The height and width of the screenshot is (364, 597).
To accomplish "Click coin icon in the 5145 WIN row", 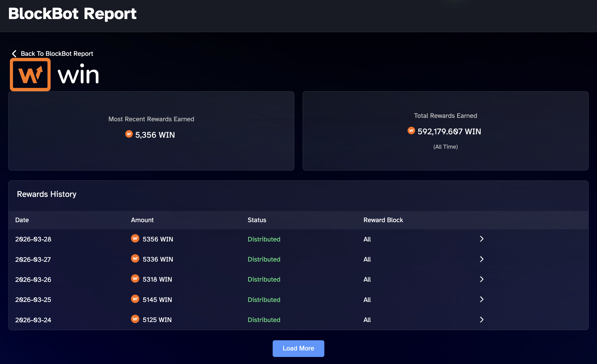I will (135, 299).
